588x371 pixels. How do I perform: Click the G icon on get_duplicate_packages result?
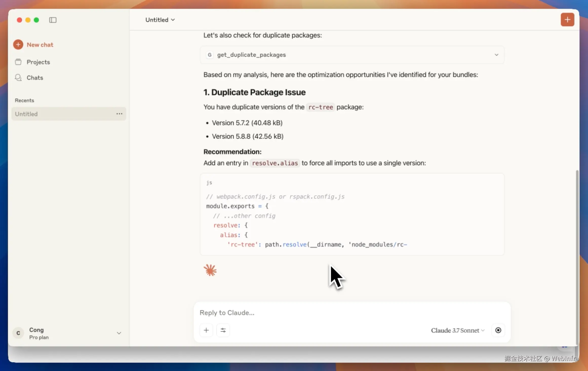click(209, 55)
